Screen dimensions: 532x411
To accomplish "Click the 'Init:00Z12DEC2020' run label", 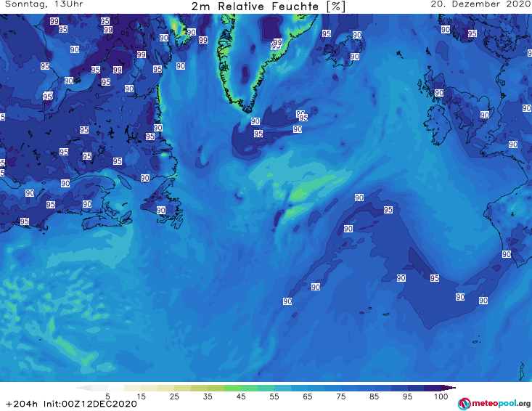I will tap(90, 404).
